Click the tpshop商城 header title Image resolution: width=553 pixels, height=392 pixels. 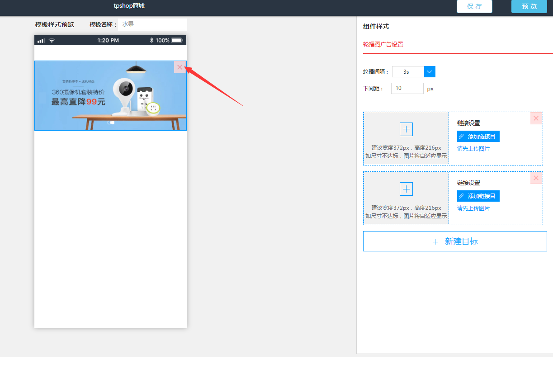[129, 6]
